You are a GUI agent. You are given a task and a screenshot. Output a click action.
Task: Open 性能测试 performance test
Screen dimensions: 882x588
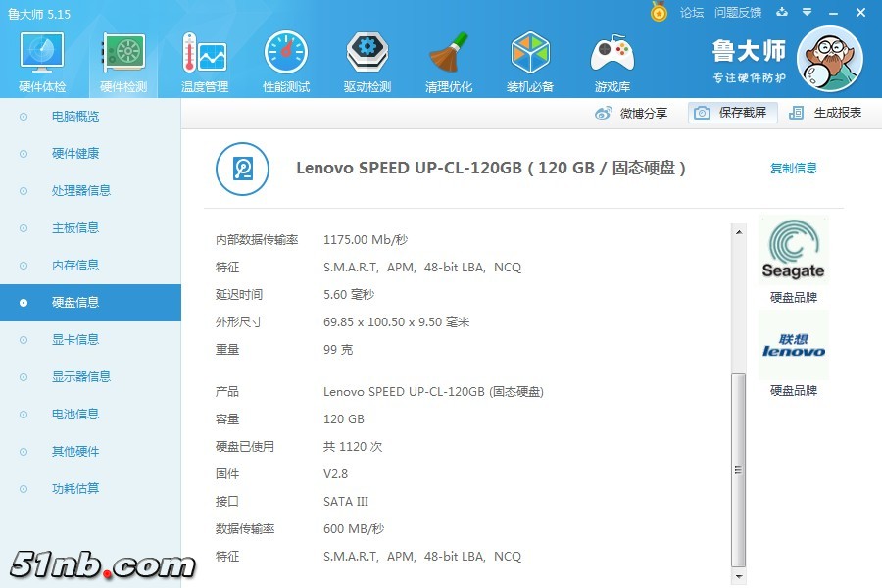[x=285, y=63]
